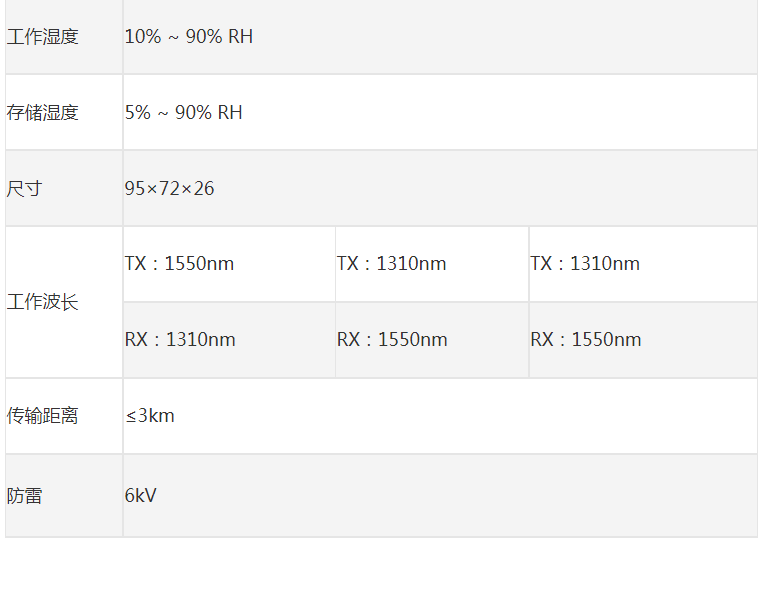Select the 传输距离 label cell
Screen dimensions: 763x603
(x=43, y=416)
